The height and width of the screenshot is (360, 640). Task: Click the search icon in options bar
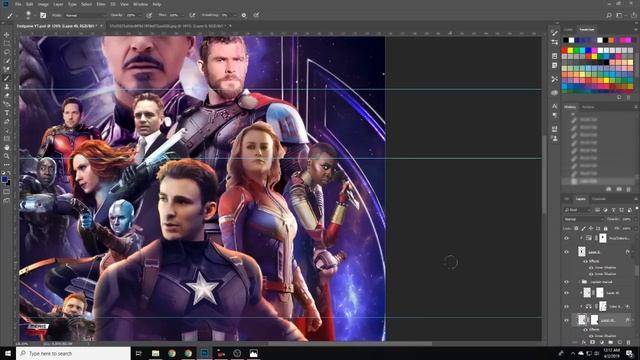click(x=609, y=15)
